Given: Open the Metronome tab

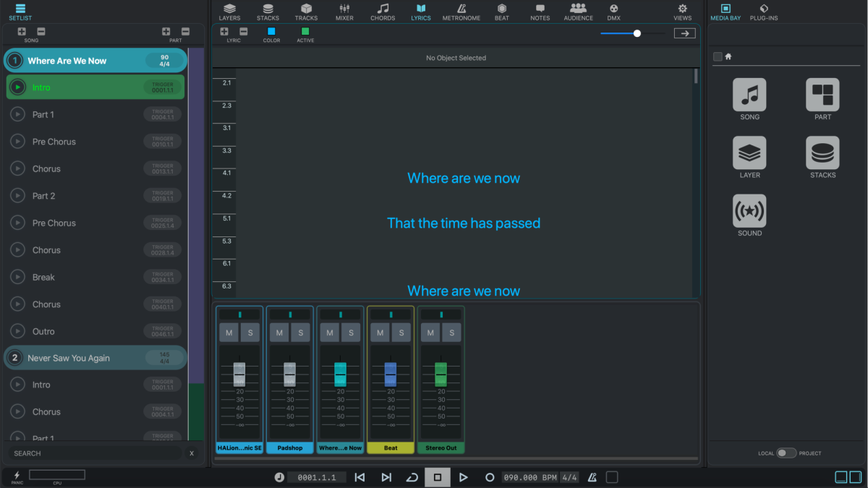Looking at the screenshot, I should pos(461,12).
